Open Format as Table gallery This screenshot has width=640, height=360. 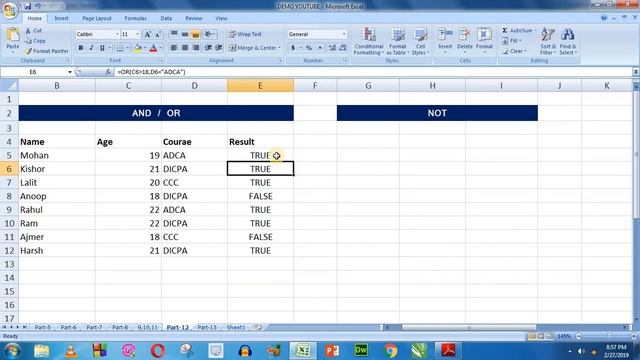(397, 41)
